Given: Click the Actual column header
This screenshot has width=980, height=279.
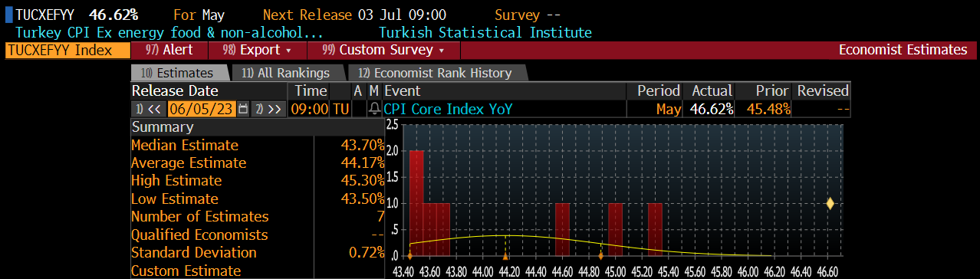Looking at the screenshot, I should (x=712, y=90).
